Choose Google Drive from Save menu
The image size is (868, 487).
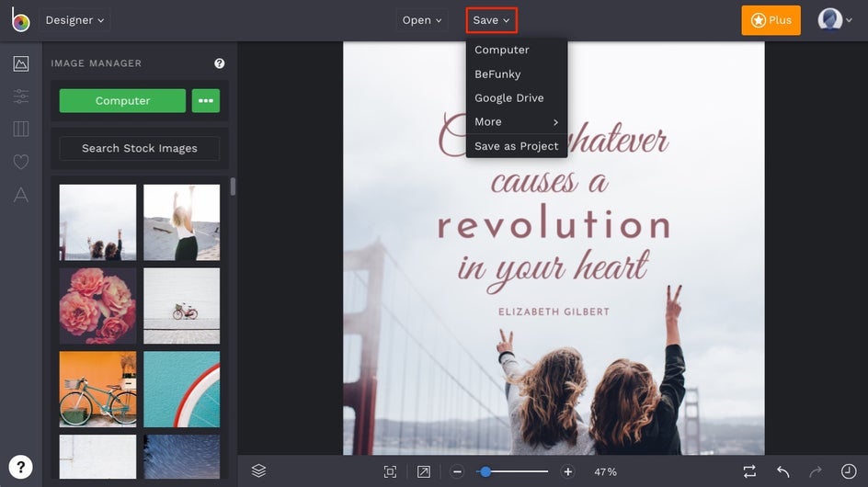508,98
